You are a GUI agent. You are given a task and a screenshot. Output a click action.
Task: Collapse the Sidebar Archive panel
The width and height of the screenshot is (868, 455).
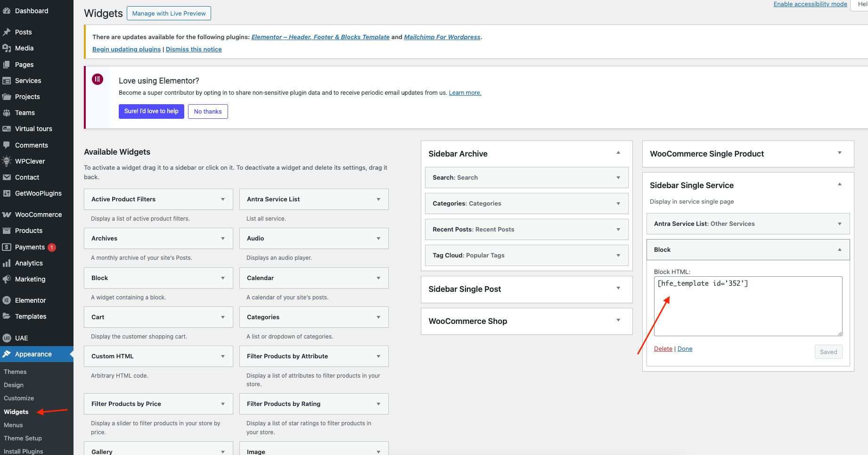tap(618, 153)
